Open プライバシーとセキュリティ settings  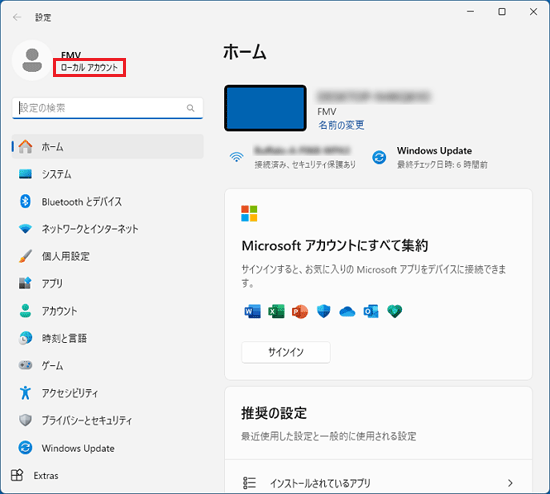108,420
